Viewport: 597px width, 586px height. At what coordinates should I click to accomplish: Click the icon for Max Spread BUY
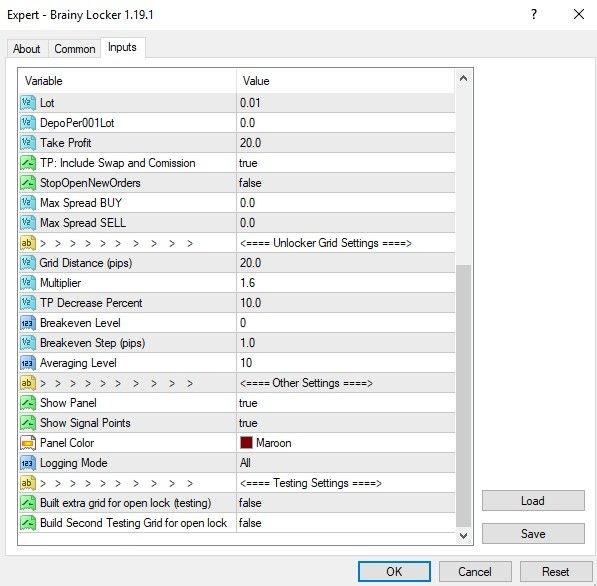tap(28, 203)
